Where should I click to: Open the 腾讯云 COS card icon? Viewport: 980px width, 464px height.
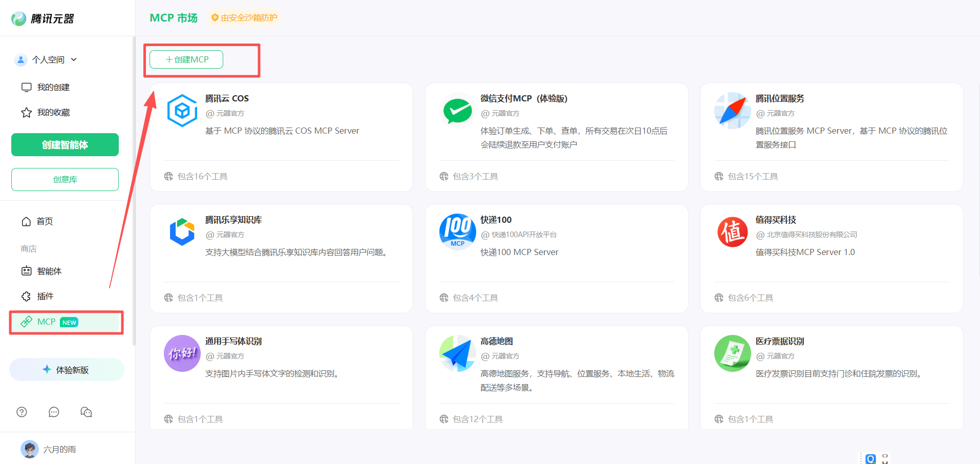[182, 111]
